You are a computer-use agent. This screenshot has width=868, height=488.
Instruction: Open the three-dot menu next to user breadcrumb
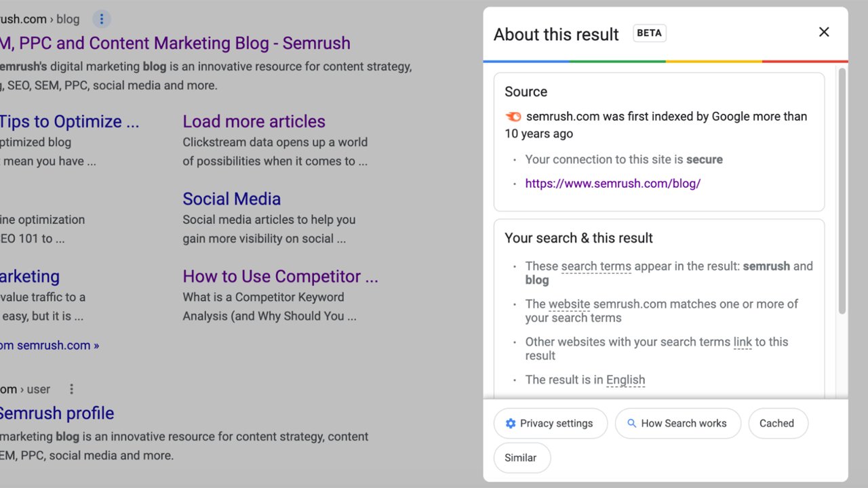coord(71,389)
